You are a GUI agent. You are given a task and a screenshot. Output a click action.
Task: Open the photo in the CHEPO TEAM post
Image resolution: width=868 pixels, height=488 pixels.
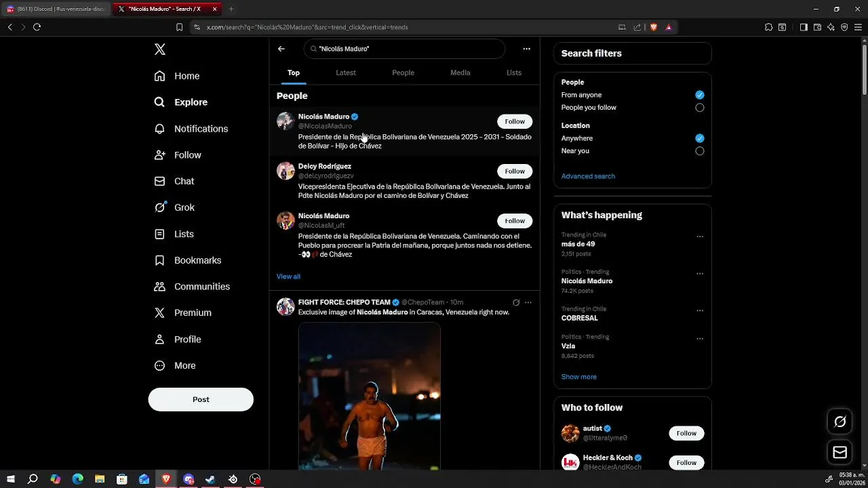370,396
